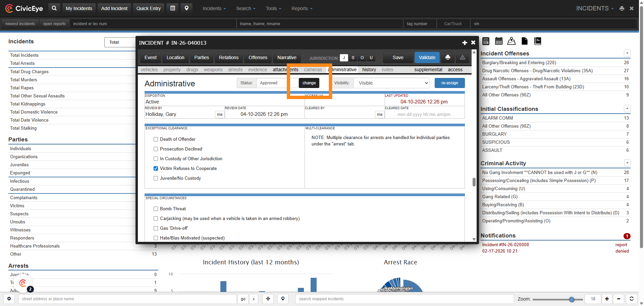Open the map-with-person icon on right panel
Viewport: 644px width, 306px height.
(x=512, y=41)
